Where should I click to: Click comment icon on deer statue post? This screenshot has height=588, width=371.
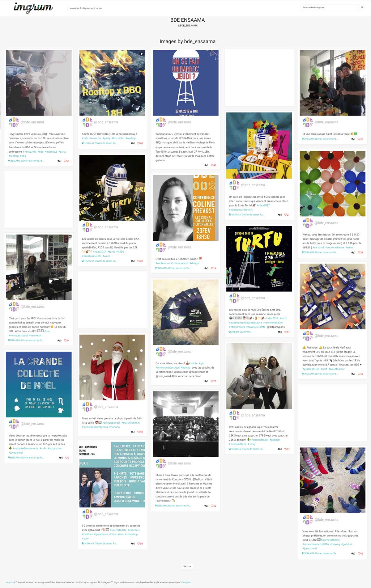coord(59,161)
